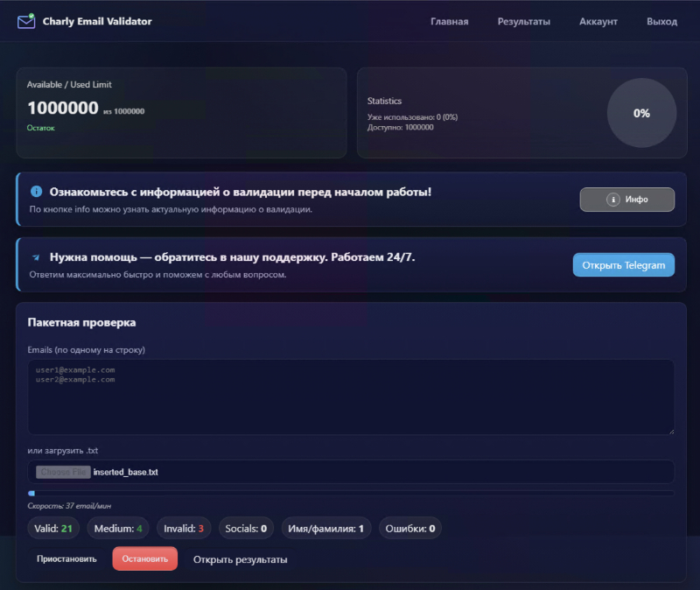Click the Открыть Telegram button
Screen dimensions: 700x590
coord(623,265)
